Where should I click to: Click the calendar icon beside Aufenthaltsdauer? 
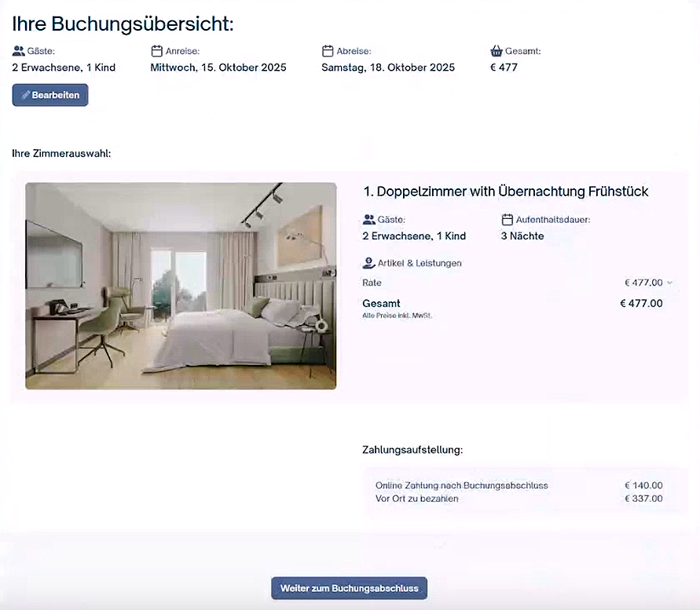(508, 220)
